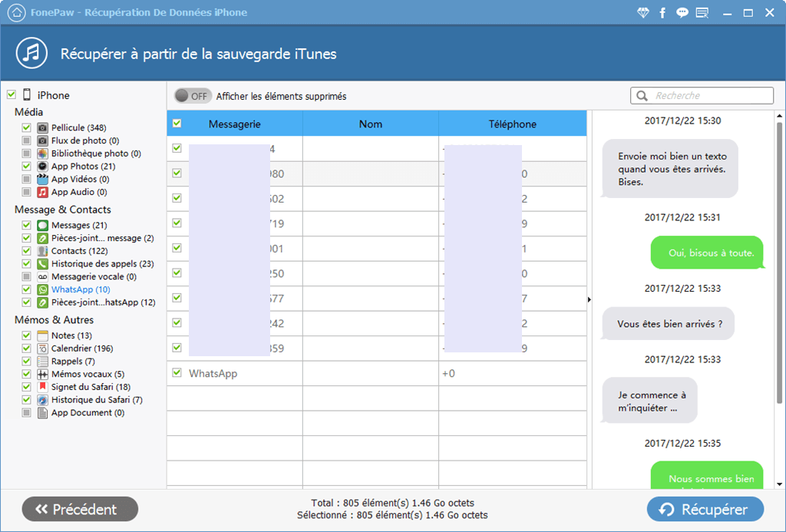Click the Contacts icon
The image size is (786, 532).
43,251
